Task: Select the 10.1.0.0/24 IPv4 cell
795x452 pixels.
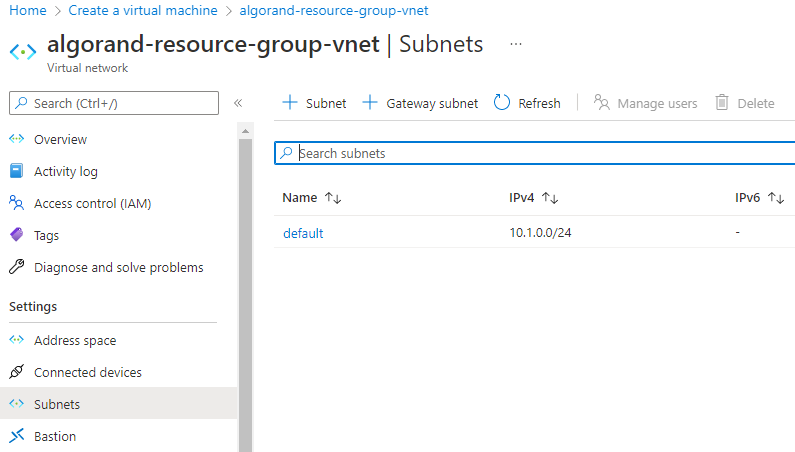Action: [540, 232]
